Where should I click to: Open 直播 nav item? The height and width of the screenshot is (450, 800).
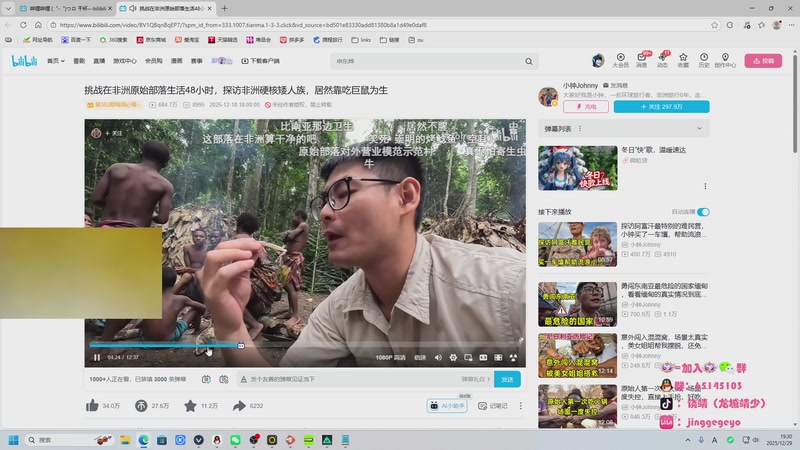coord(99,61)
